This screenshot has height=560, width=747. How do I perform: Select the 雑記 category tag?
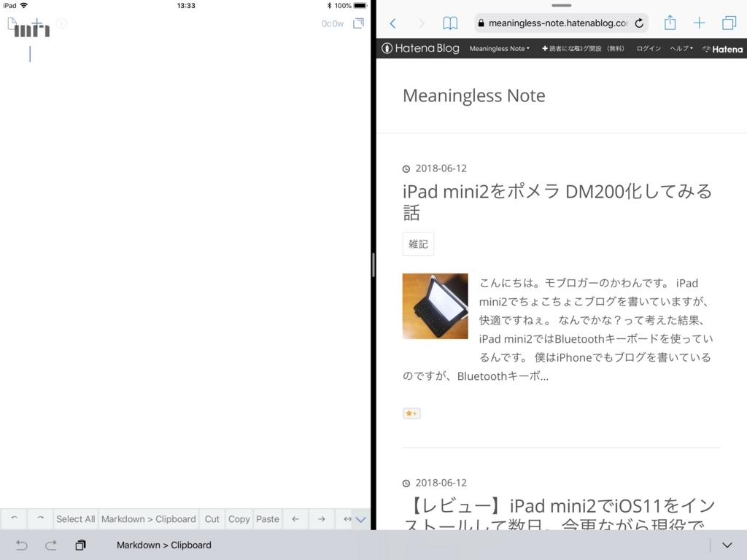pos(418,244)
